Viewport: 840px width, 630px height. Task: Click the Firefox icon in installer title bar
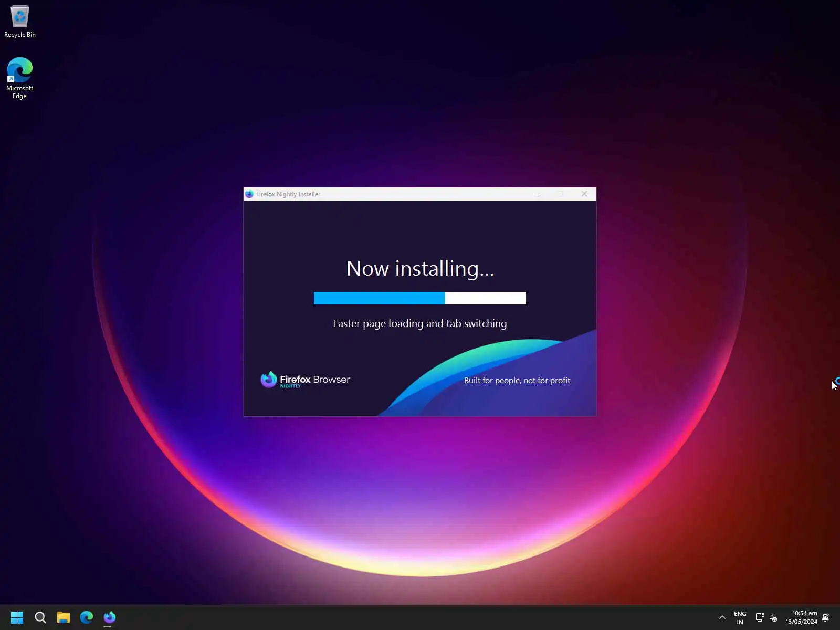tap(249, 194)
